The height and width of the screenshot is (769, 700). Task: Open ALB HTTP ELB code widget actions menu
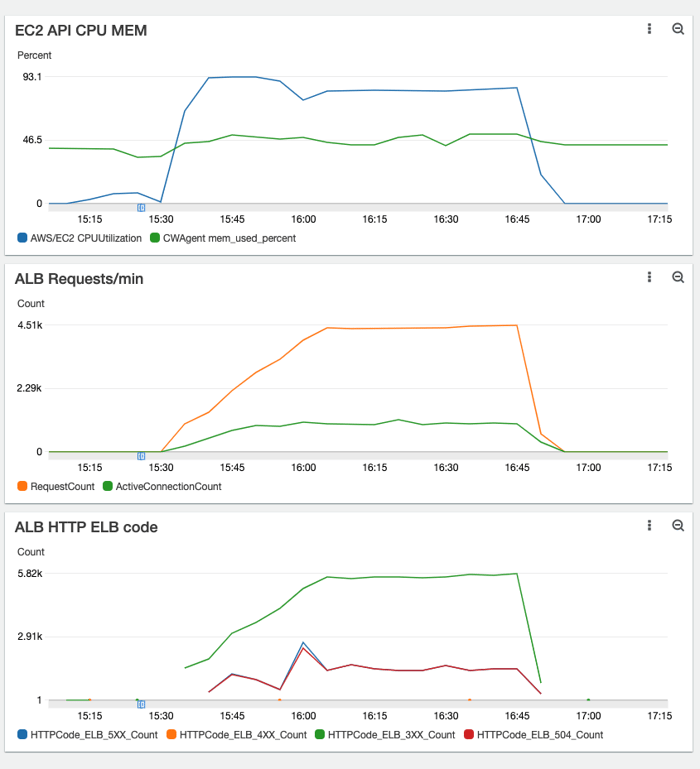[650, 526]
